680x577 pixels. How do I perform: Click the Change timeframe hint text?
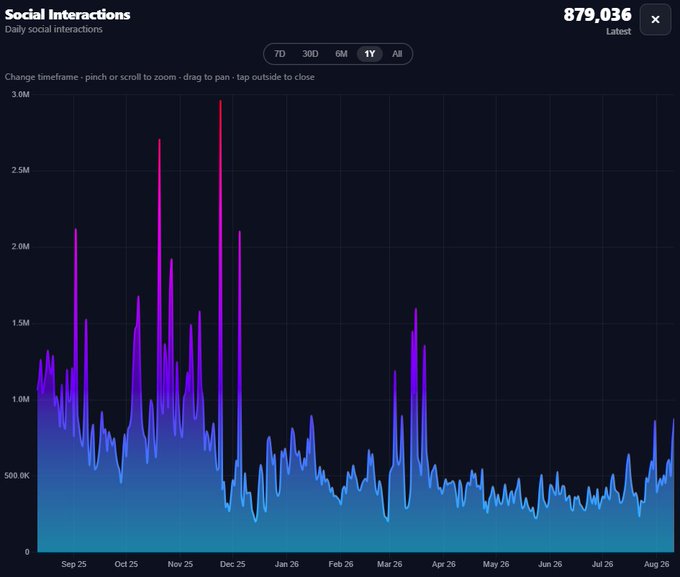pyautogui.click(x=160, y=77)
